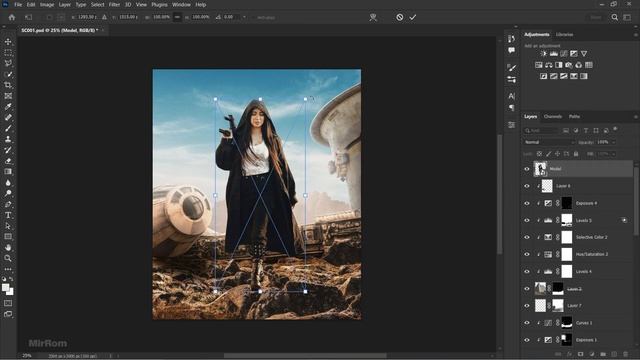
Task: Select the Brush tool
Action: coord(8,128)
